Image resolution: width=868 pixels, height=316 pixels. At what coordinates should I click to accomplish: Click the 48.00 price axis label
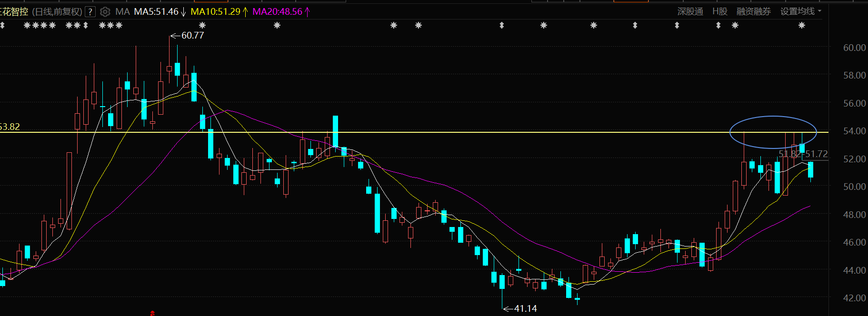click(x=854, y=215)
